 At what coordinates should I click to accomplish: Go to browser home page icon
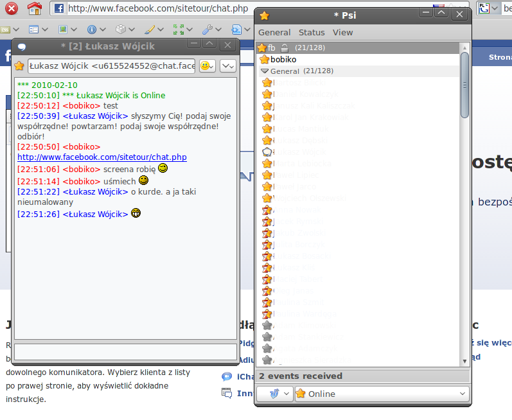pyautogui.click(x=35, y=8)
